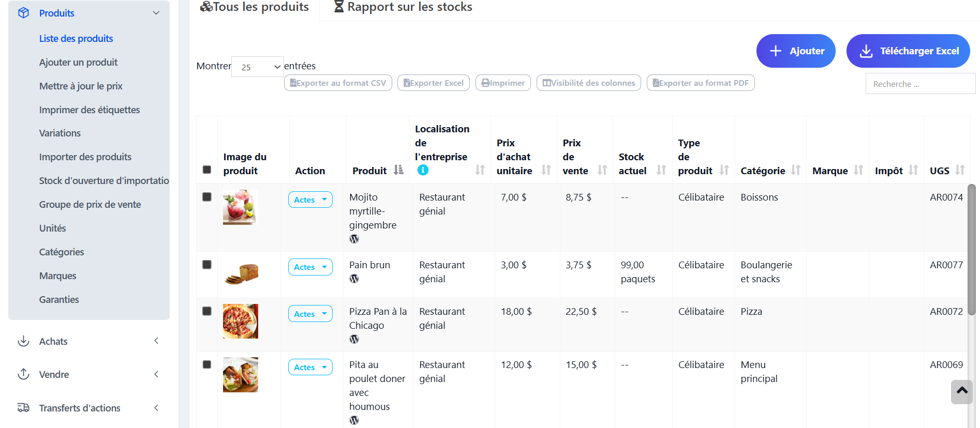Image resolution: width=980 pixels, height=428 pixels.
Task: Click the Télécharger Excel button
Action: (x=908, y=51)
